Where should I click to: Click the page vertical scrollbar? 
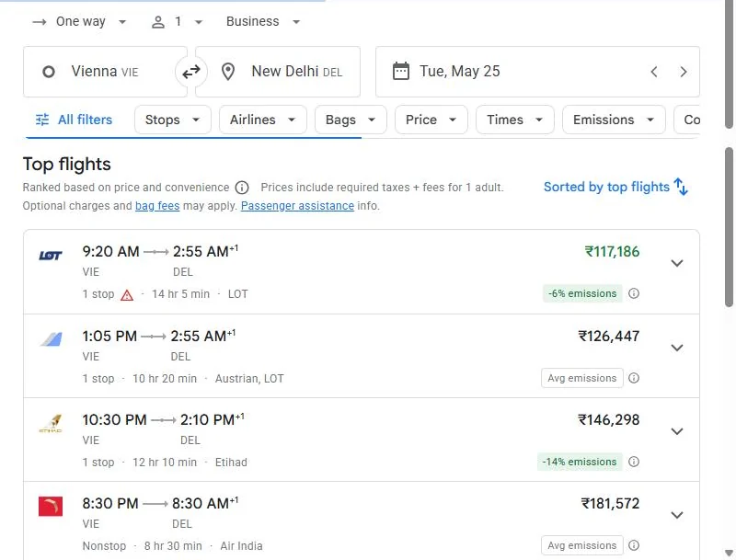coord(729,227)
